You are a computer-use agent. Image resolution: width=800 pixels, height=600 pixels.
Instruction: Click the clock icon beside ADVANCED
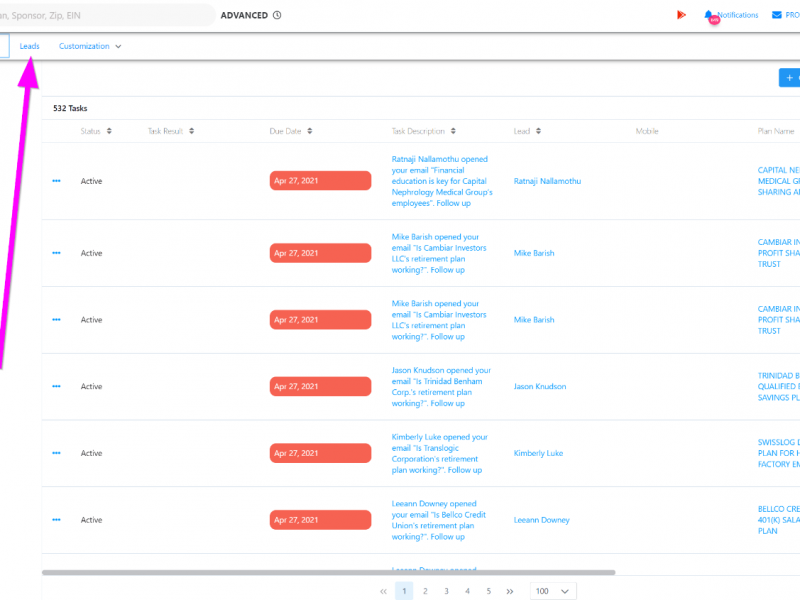pyautogui.click(x=277, y=15)
